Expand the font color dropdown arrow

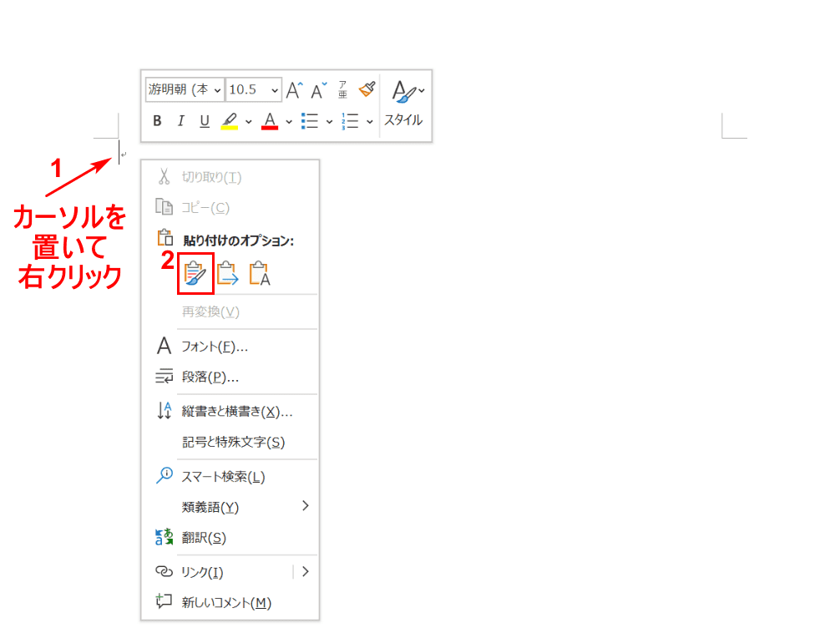pyautogui.click(x=289, y=121)
